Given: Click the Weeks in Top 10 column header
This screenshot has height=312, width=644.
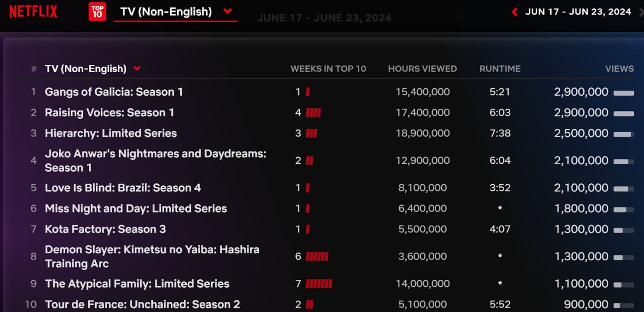Looking at the screenshot, I should (328, 69).
